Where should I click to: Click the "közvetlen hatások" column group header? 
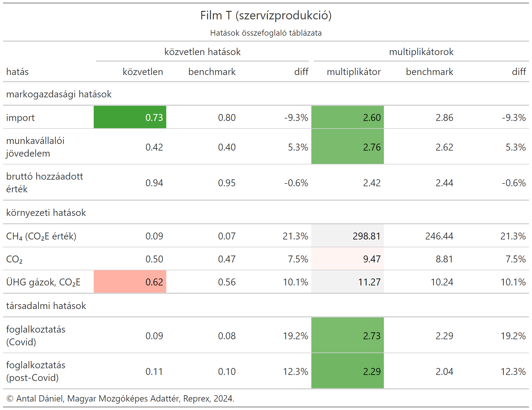click(x=203, y=52)
